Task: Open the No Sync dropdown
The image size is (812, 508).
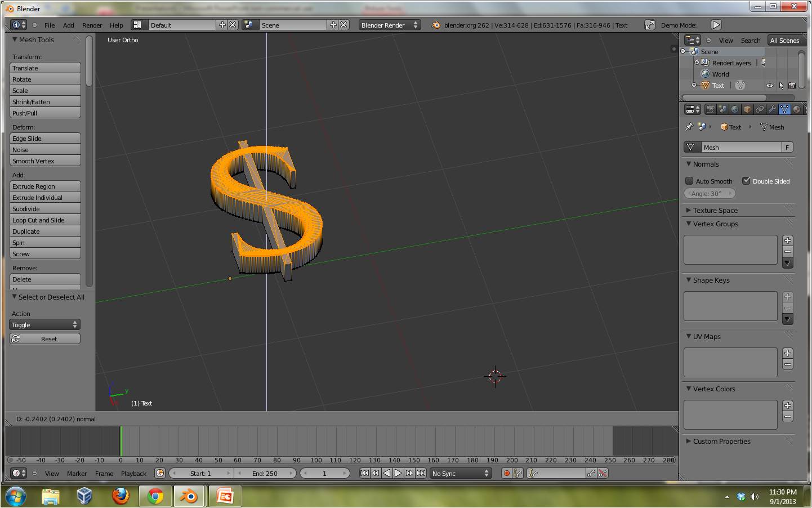Action: pos(461,473)
